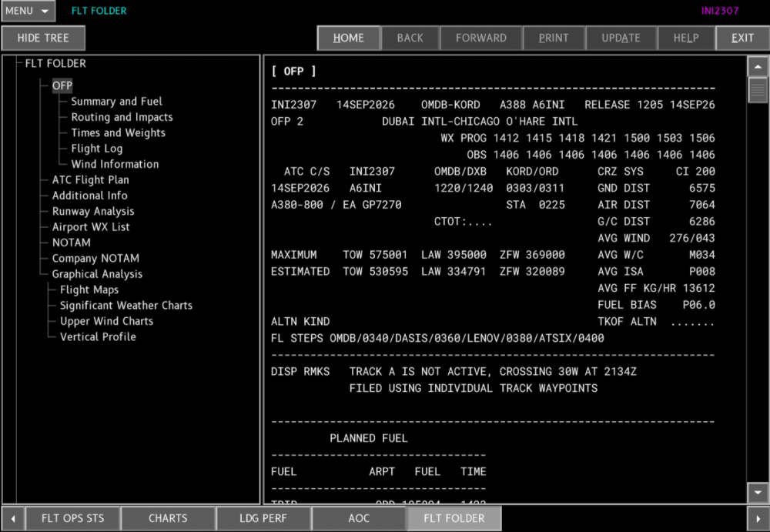This screenshot has width=770, height=532.
Task: Switch to the CHARTS tab
Action: [x=168, y=518]
